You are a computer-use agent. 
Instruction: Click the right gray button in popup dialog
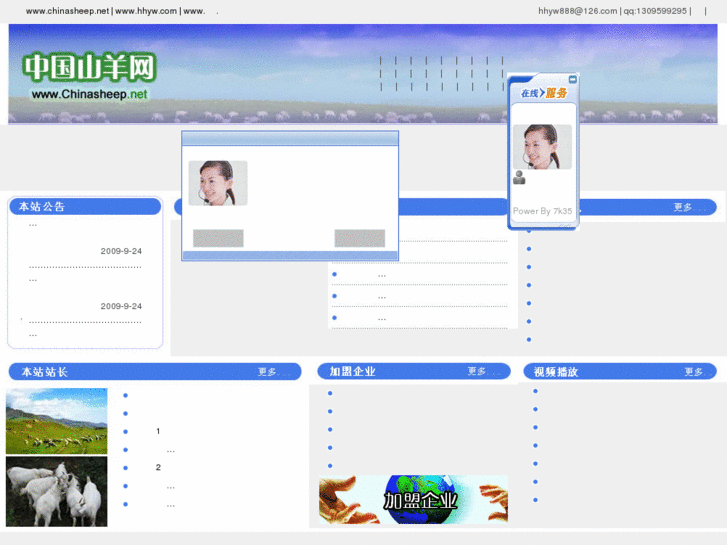(x=360, y=238)
